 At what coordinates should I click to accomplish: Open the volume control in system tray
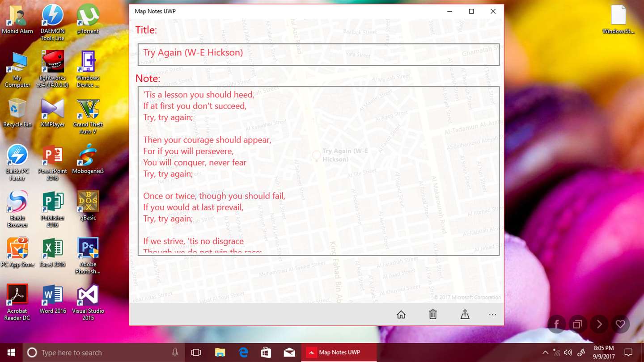pos(568,353)
